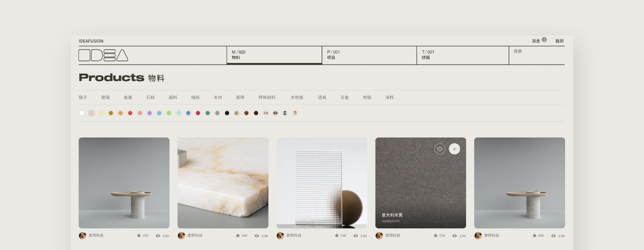Click the author avatar under the 意大利米黄 card
Screen dimensions: 644x250
tap(379, 235)
